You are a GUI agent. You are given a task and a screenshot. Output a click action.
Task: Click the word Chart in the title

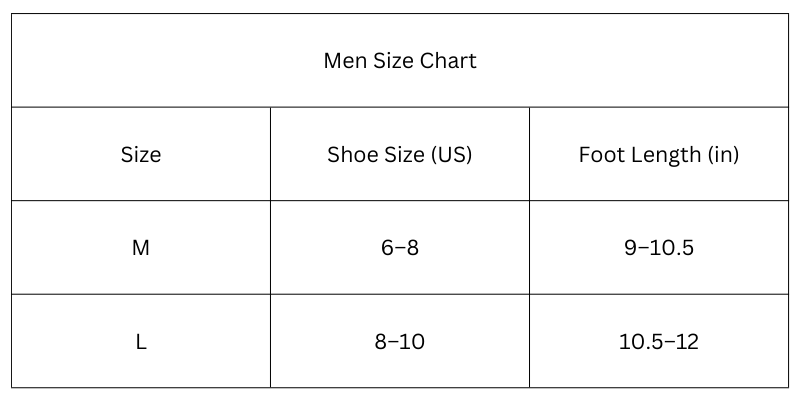[x=448, y=61]
